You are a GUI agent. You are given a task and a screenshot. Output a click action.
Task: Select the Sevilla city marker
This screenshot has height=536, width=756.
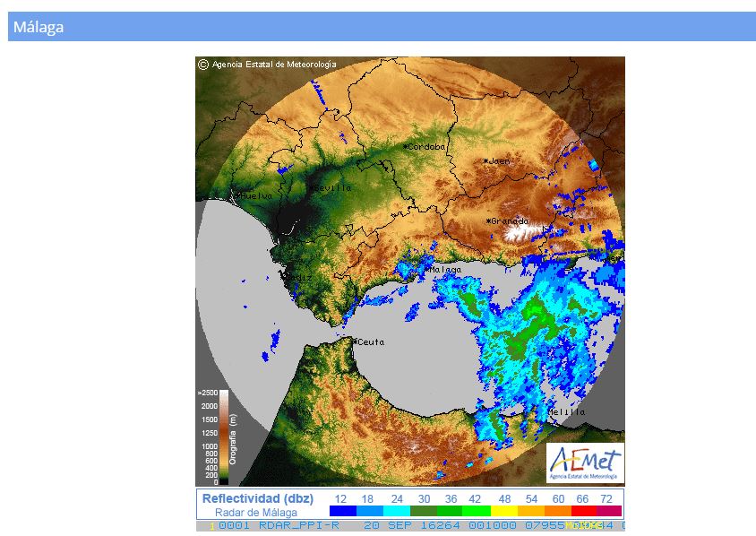tap(312, 188)
